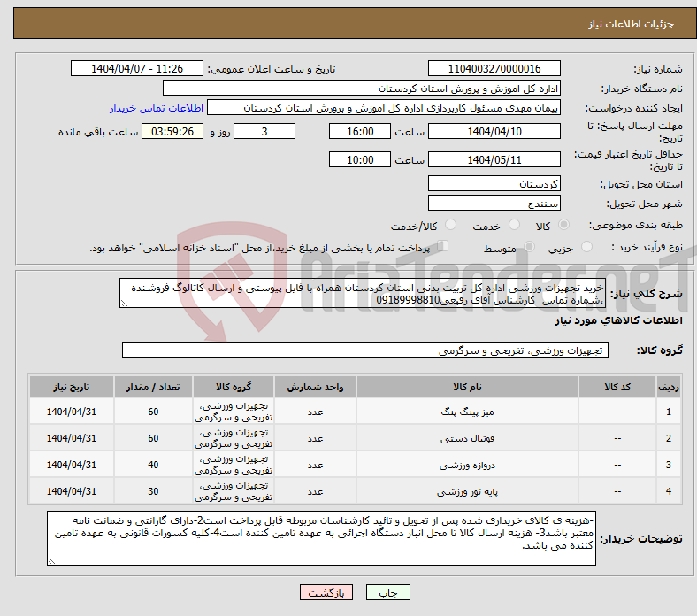The image size is (697, 616).
Task: Click the remaining days field showing 3
Action: coord(264,131)
